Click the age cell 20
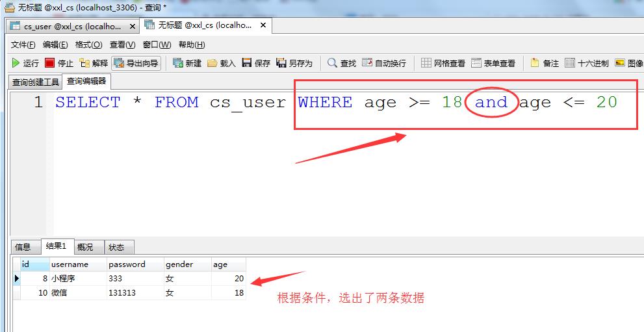The image size is (644, 332). click(229, 278)
